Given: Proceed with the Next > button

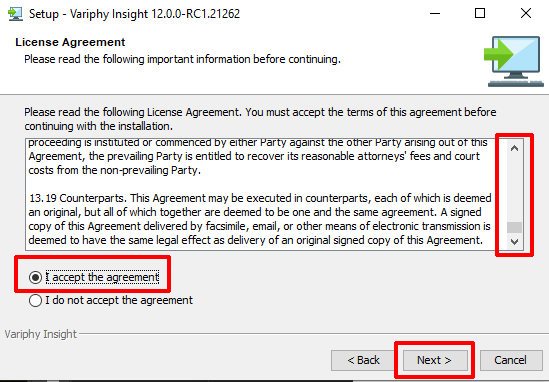Looking at the screenshot, I should [x=435, y=360].
